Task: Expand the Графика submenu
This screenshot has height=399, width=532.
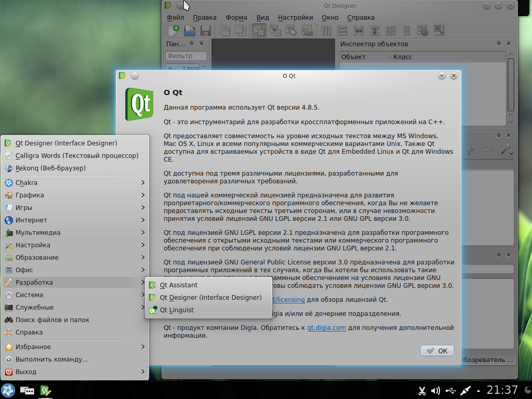Action: click(75, 195)
